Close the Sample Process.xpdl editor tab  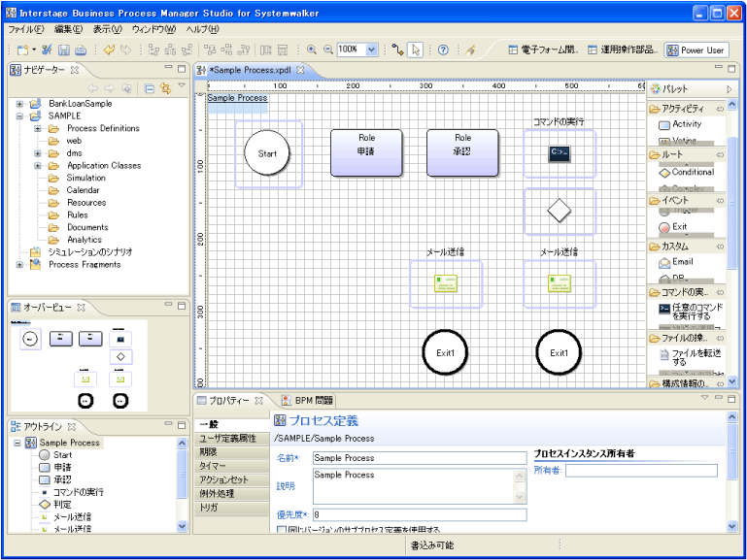(x=300, y=70)
